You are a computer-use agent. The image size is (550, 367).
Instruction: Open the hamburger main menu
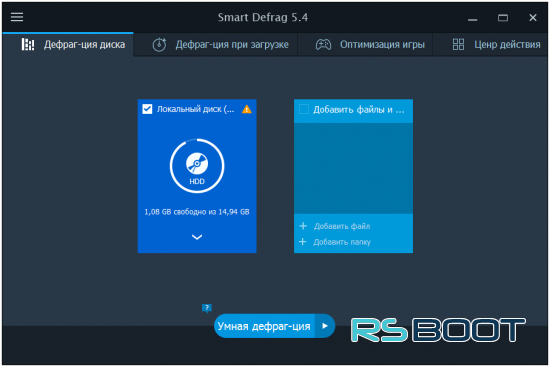point(17,16)
